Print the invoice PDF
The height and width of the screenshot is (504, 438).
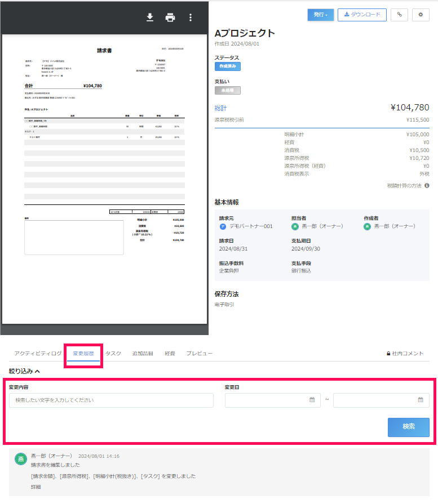[170, 17]
